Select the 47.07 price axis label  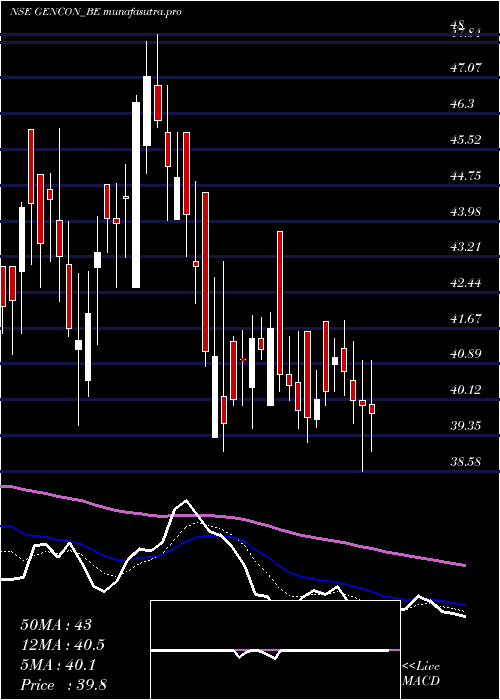point(466,68)
